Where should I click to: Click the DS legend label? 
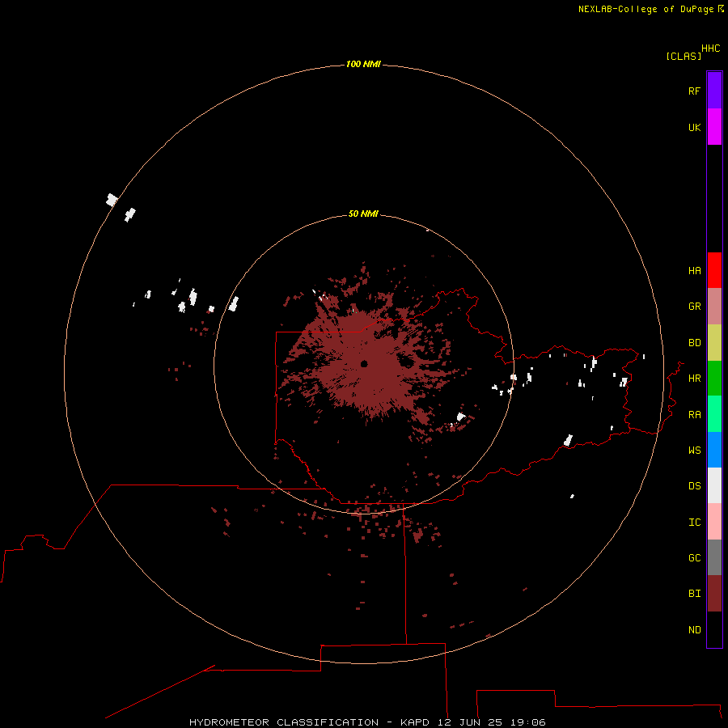pyautogui.click(x=694, y=485)
